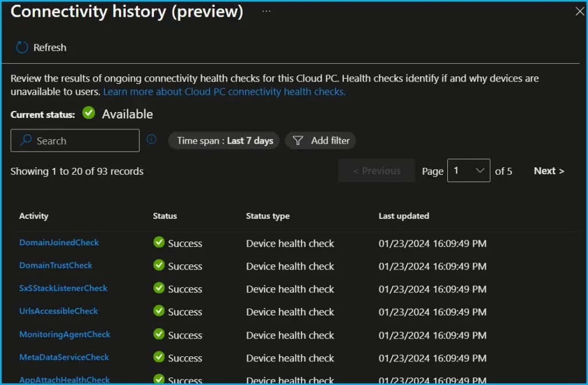Click the 'Showing 1 to 20 of 93 records' text

click(77, 171)
